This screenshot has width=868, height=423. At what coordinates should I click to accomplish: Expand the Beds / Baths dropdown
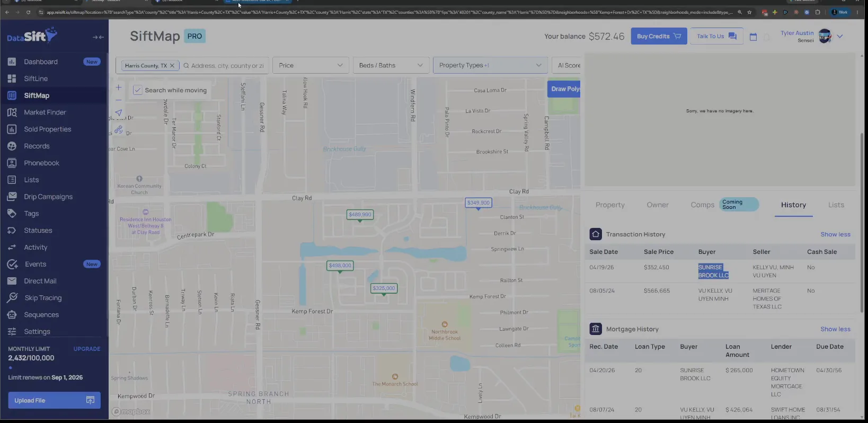tap(391, 65)
